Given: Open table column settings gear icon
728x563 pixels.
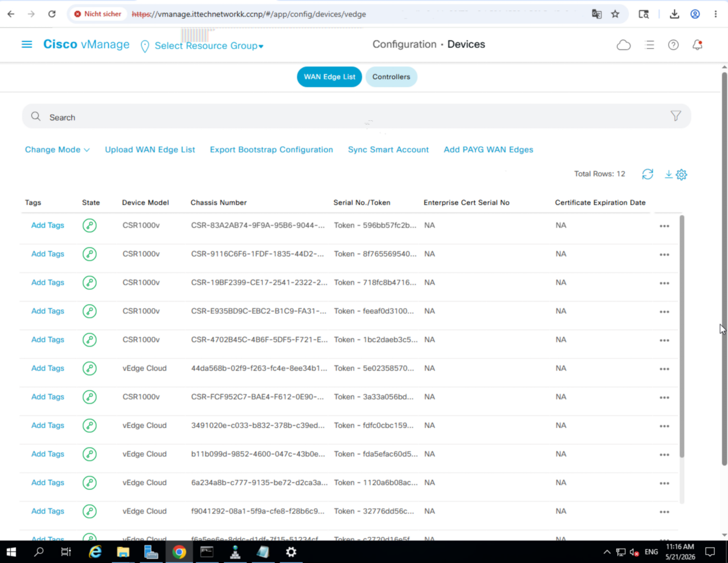Looking at the screenshot, I should pos(681,175).
